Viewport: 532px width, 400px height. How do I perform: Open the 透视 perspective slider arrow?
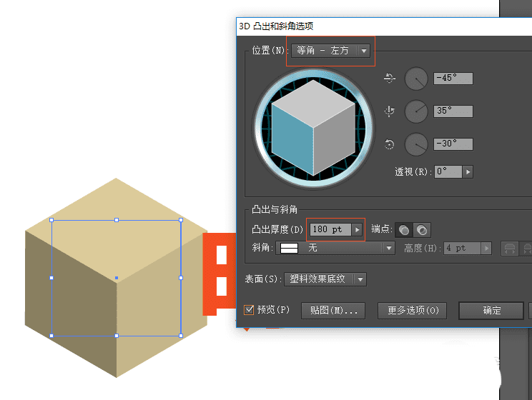point(468,172)
